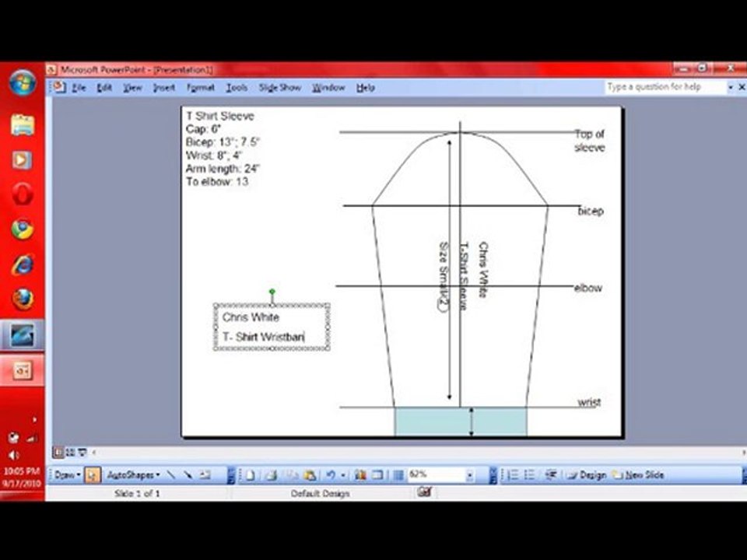Open the File menu

pyautogui.click(x=79, y=88)
